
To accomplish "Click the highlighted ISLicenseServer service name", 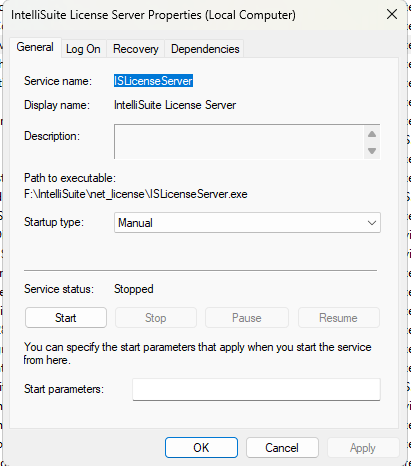I will point(153,81).
